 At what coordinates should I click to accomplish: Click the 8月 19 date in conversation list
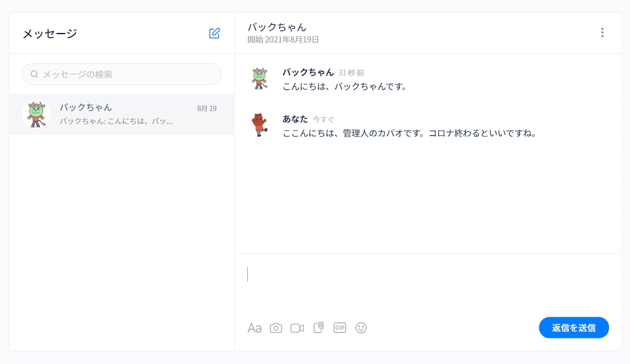(207, 108)
